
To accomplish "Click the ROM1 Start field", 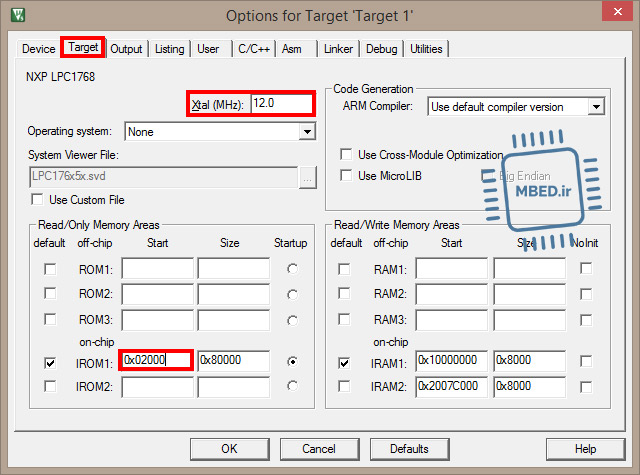I will (158, 268).
